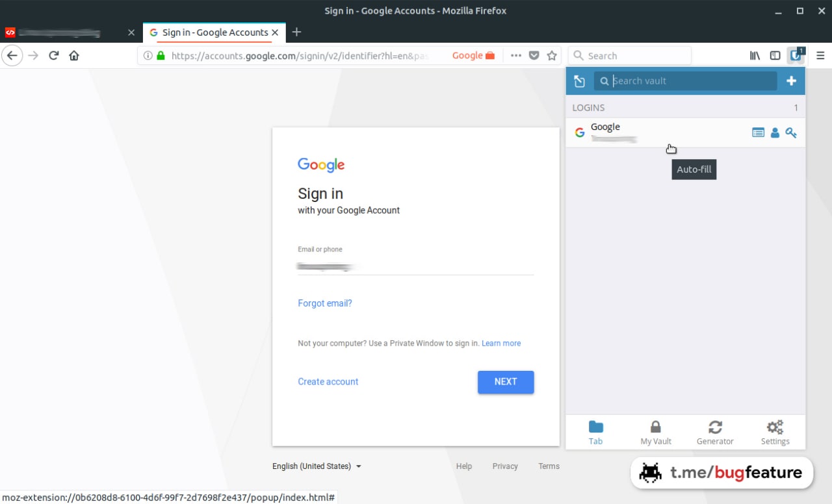The width and height of the screenshot is (832, 504).
Task: Follow the Forgot email? link
Action: (x=325, y=303)
